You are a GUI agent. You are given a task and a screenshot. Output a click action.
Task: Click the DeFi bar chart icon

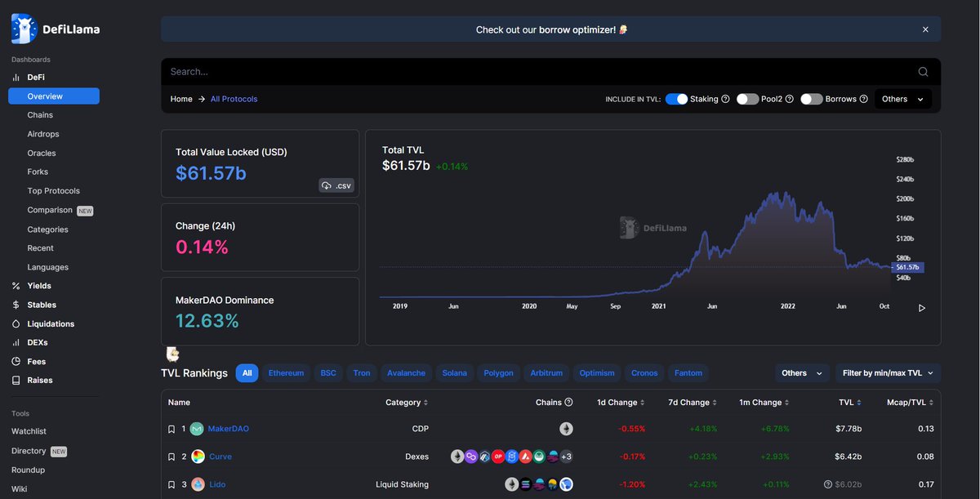[16, 78]
